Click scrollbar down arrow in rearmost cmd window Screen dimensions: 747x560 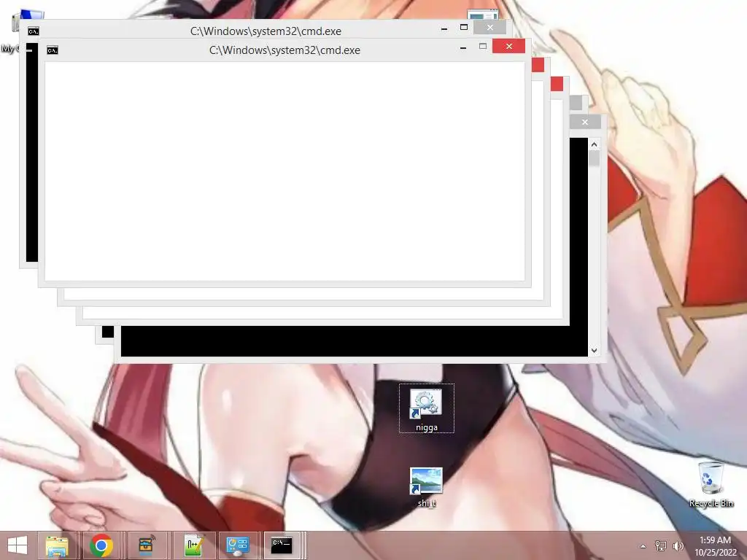pyautogui.click(x=594, y=351)
